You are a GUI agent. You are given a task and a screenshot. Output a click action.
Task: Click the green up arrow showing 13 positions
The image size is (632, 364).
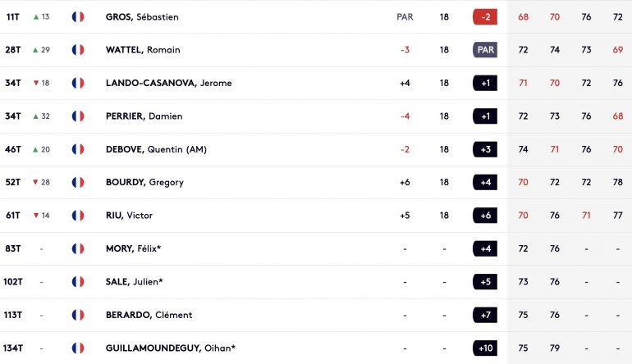[36, 17]
